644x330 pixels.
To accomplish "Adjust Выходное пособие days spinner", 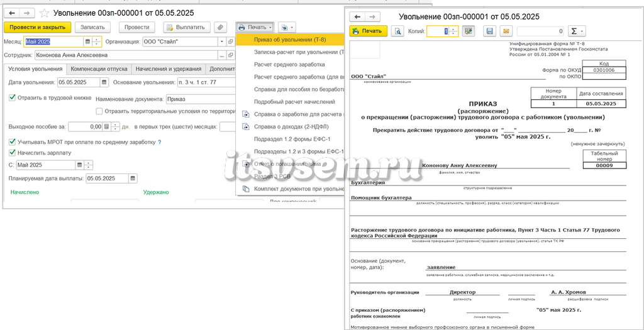I will click(115, 127).
